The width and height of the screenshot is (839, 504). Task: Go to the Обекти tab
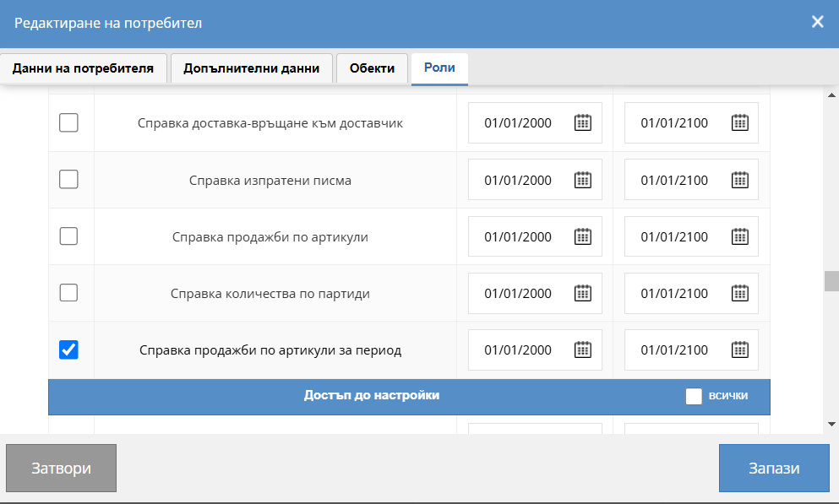372,68
